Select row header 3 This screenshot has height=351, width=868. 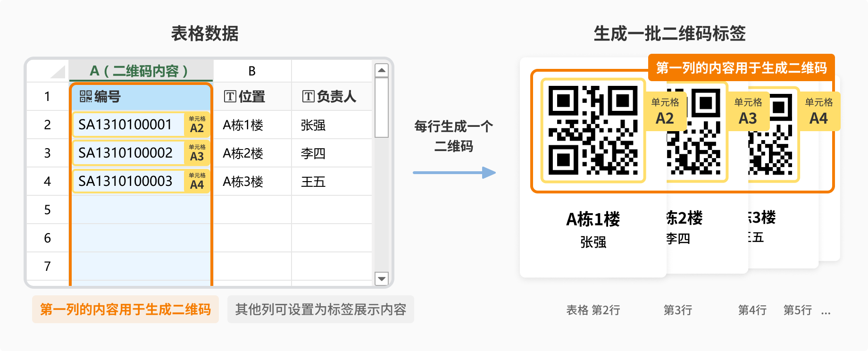pos(47,153)
